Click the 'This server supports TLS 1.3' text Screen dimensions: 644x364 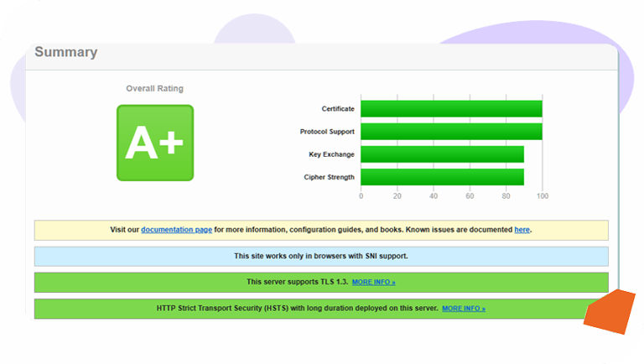point(297,283)
